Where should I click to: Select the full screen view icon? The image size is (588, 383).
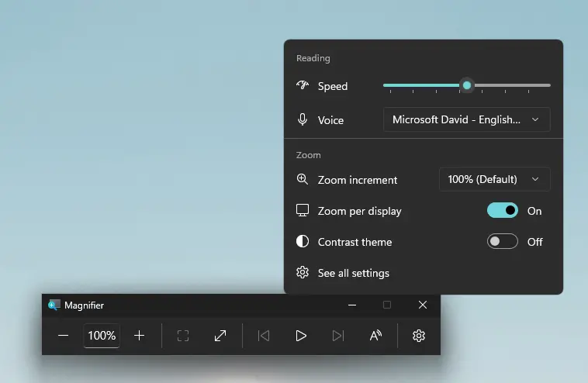tap(183, 336)
